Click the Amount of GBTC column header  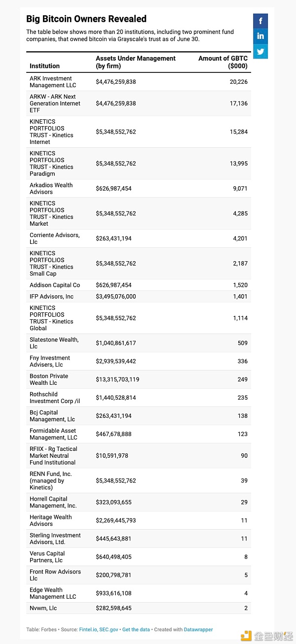pos(223,62)
